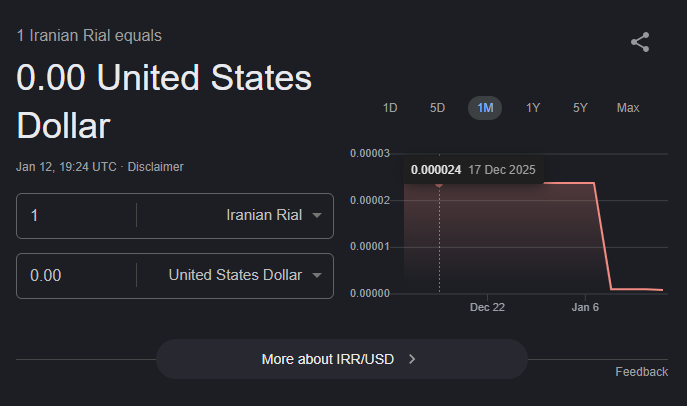Click the 0.00002 axis value
687x406 pixels.
[x=370, y=200]
